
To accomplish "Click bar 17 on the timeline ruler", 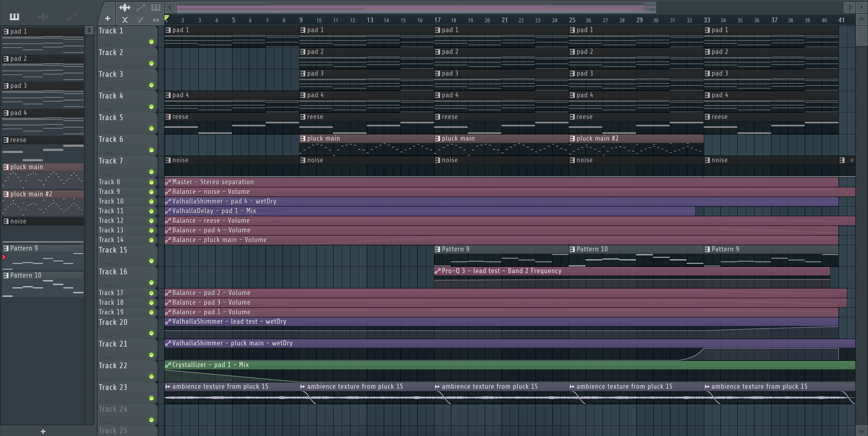I will click(437, 20).
